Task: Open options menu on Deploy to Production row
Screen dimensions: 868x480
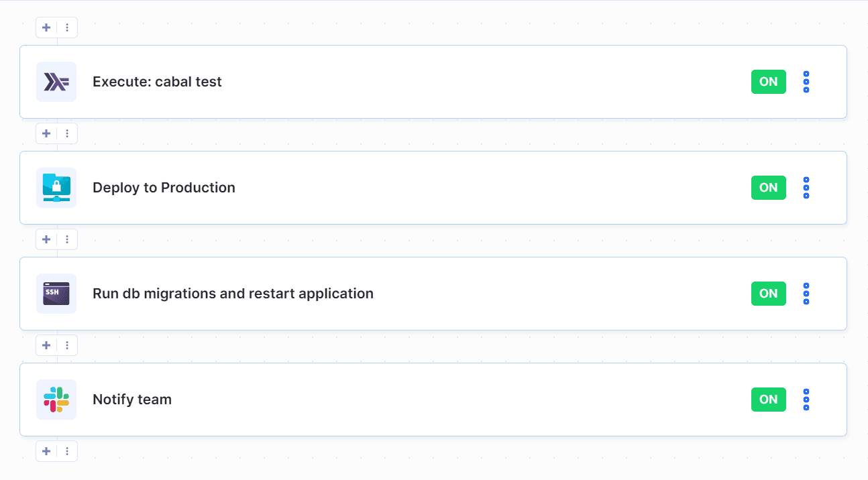Action: [806, 188]
